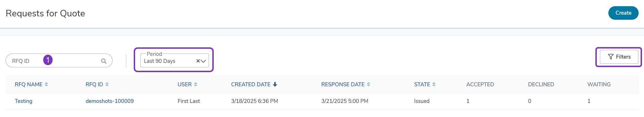
Task: Focus the RFQ ID search field
Action: pos(59,61)
